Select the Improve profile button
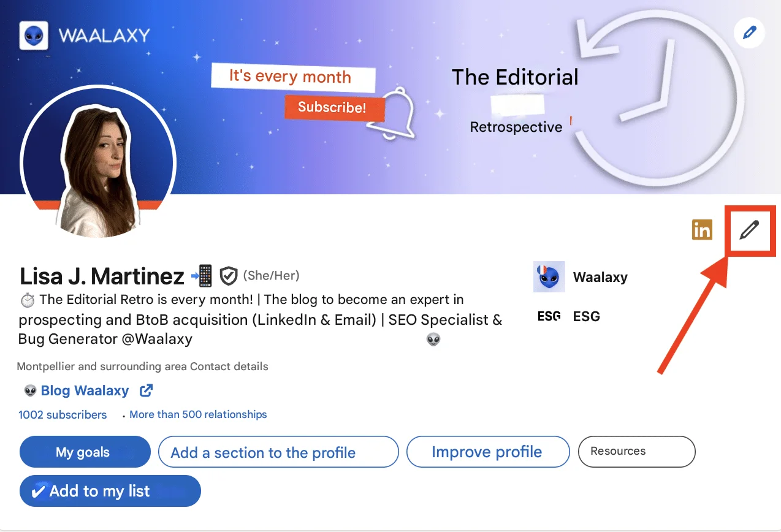This screenshot has width=781, height=532. pyautogui.click(x=488, y=452)
